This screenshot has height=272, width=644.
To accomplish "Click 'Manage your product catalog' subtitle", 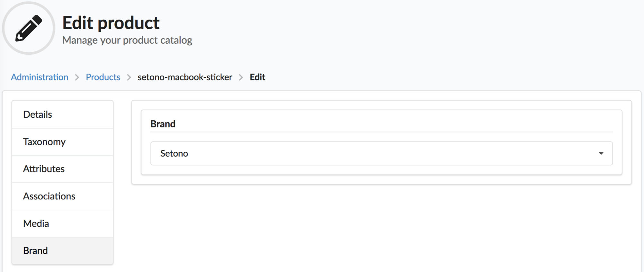I will [x=127, y=40].
